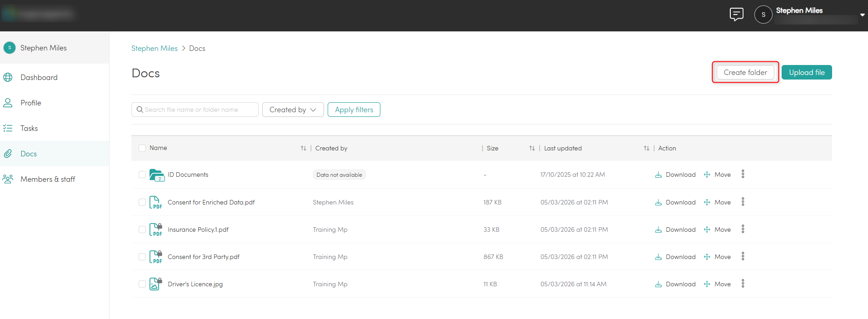Check the ID Documents row checkbox
Image resolution: width=868 pixels, height=319 pixels.
point(142,174)
